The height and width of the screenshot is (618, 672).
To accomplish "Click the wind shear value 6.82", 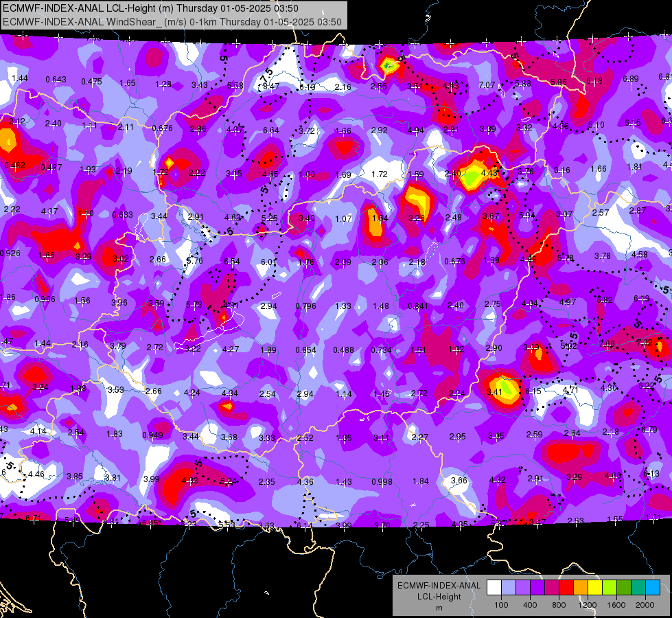I will pos(604,299).
